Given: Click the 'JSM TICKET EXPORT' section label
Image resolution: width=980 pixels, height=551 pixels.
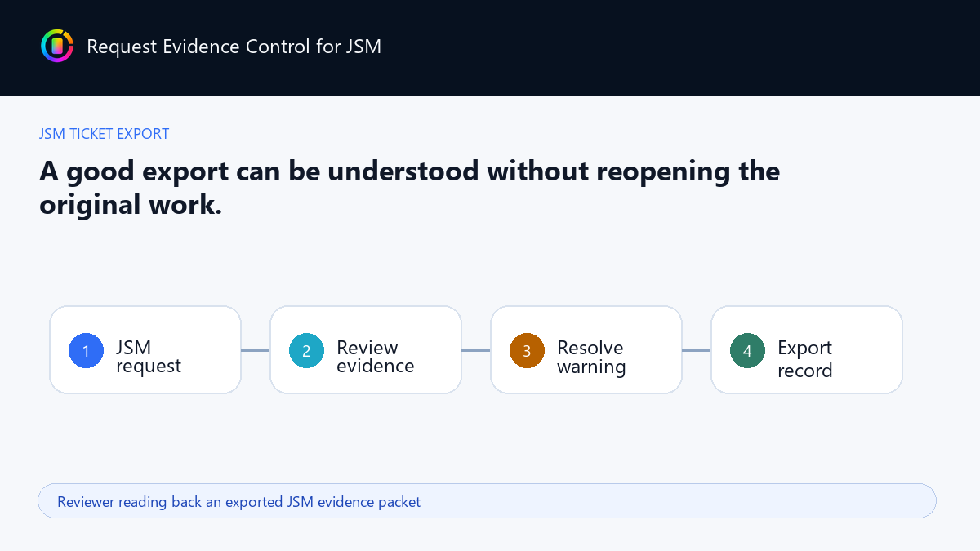Looking at the screenshot, I should click(105, 134).
